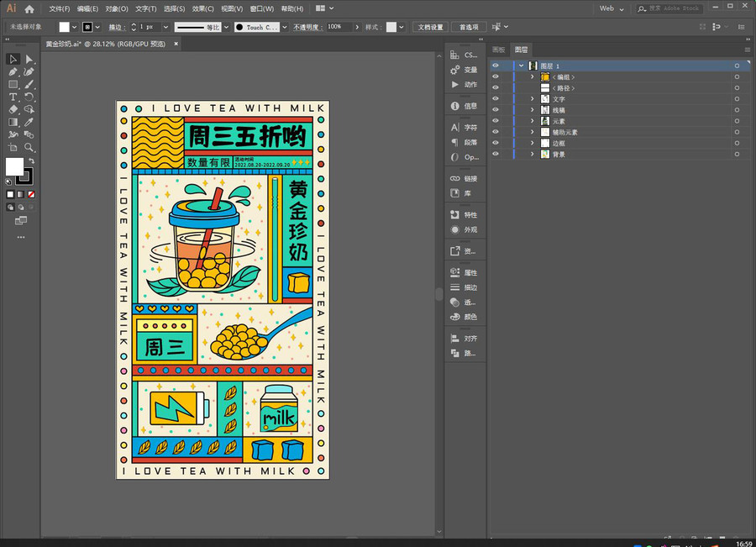Viewport: 756px width, 547px height.
Task: Expand the 背景 layer
Action: [x=533, y=155]
